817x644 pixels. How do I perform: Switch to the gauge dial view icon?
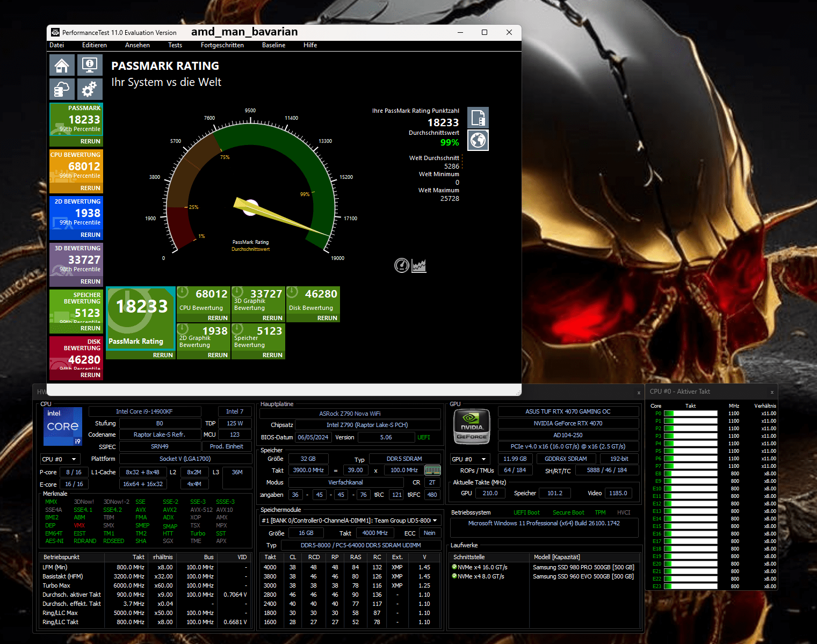(x=402, y=265)
